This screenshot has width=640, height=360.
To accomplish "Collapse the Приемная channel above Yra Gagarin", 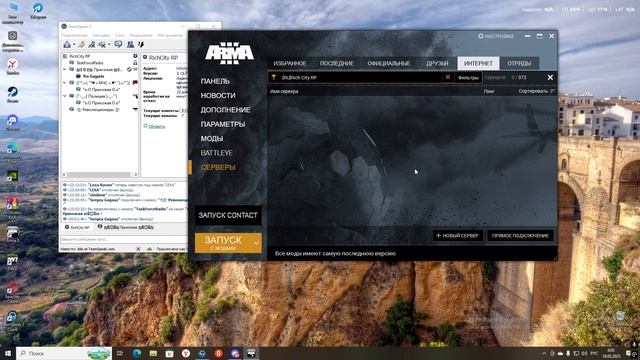I will point(64,70).
